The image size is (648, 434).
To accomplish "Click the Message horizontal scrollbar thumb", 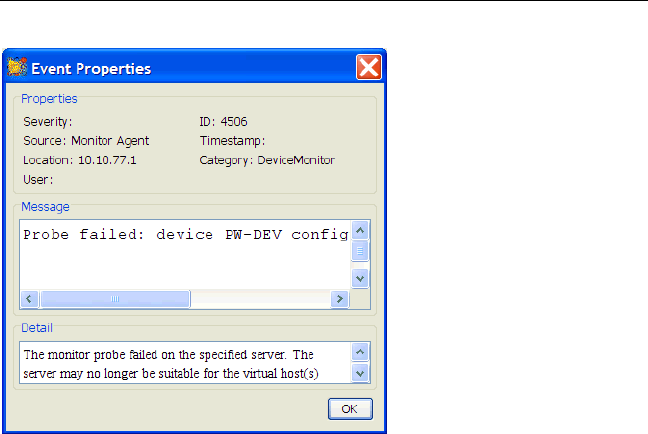I will coord(115,299).
